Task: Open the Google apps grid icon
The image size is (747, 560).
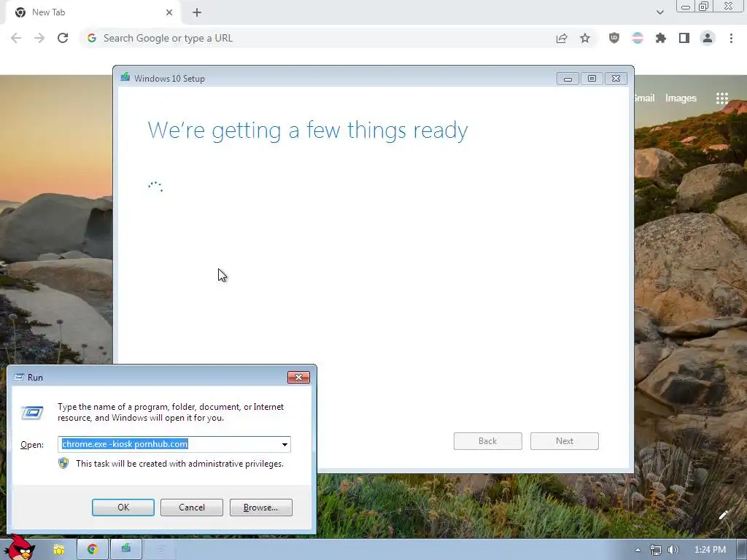Action: 721,98
